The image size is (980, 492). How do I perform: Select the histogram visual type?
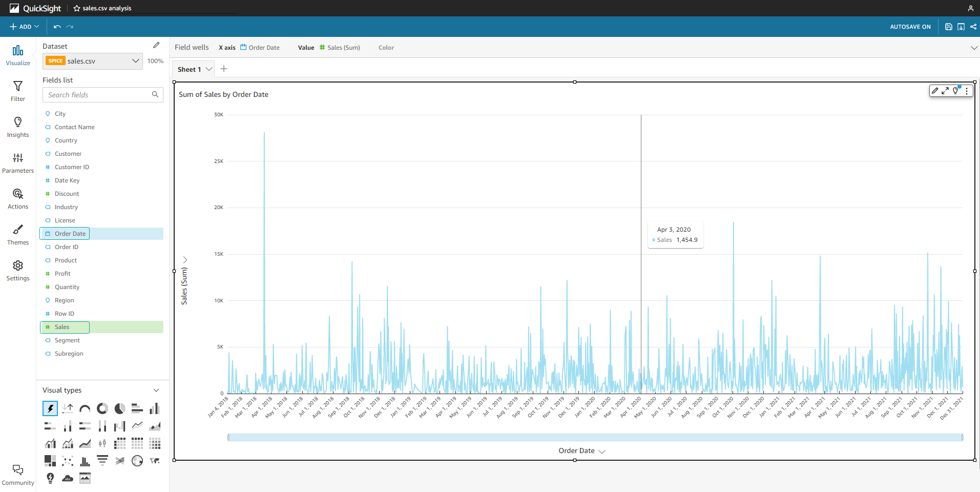[85, 461]
